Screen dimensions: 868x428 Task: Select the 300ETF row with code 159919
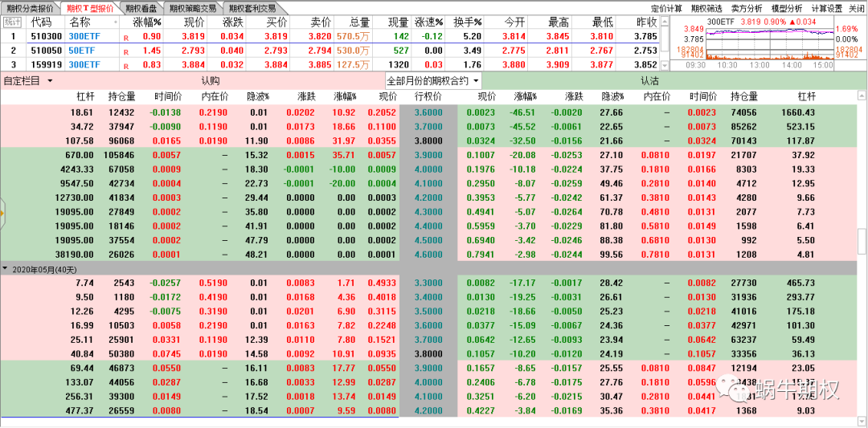coord(330,65)
